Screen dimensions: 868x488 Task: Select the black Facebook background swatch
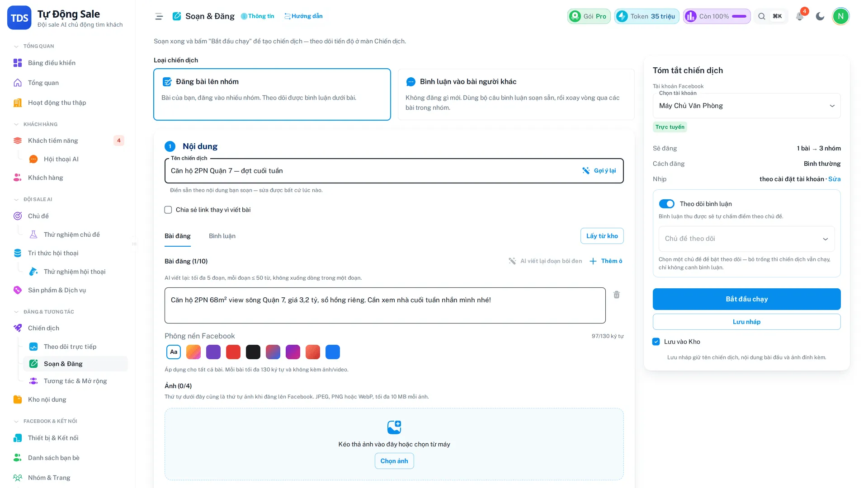pos(253,352)
